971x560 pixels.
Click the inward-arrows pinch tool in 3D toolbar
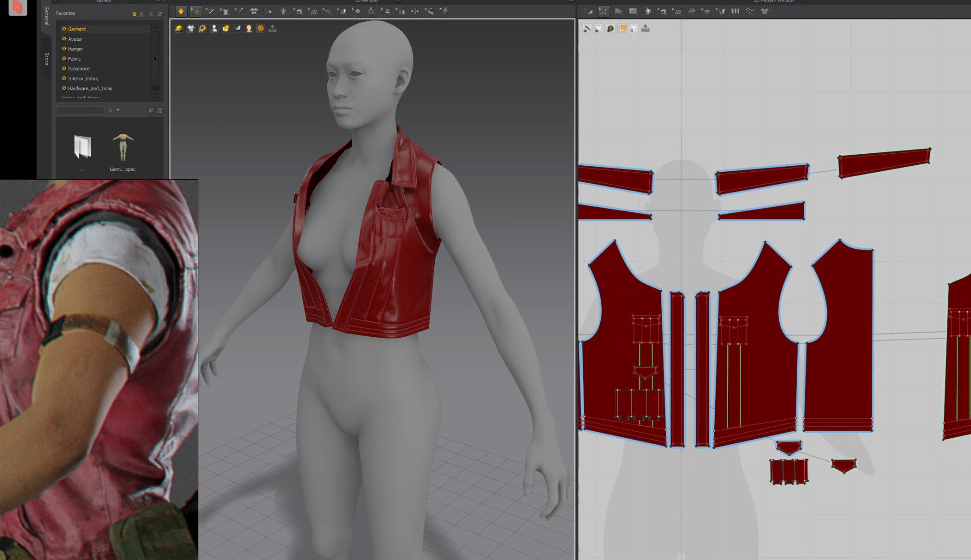pyautogui.click(x=415, y=11)
